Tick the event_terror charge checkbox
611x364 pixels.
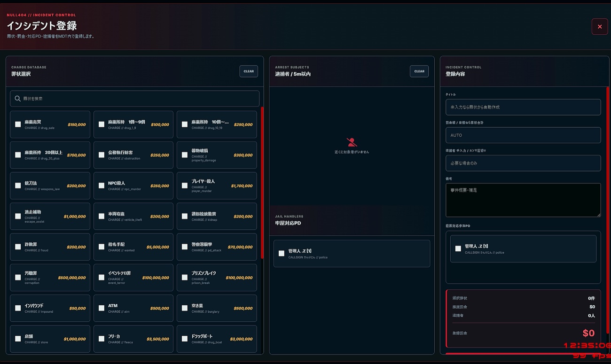(x=102, y=278)
